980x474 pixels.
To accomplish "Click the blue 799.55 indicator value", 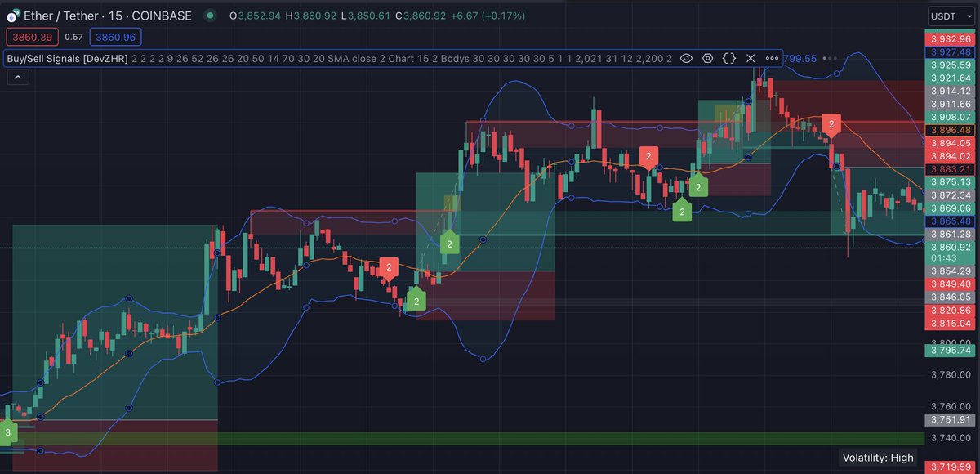I will click(800, 58).
